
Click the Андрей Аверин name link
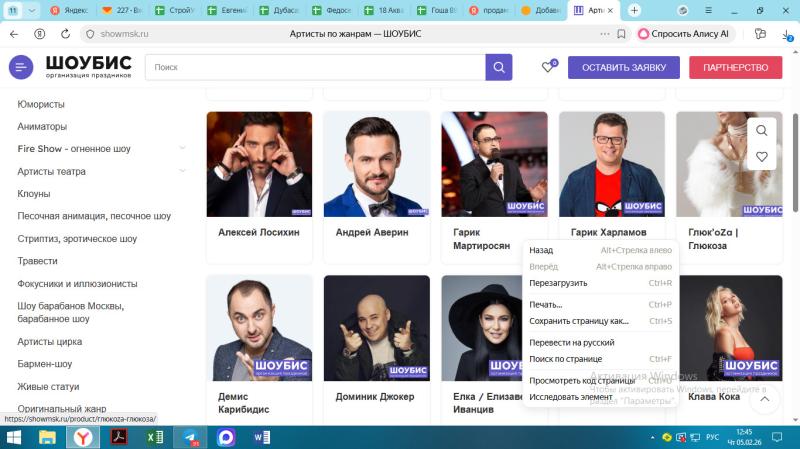point(372,232)
